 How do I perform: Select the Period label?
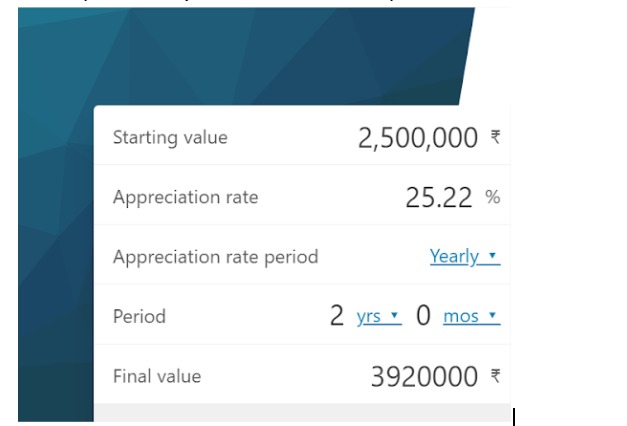(139, 316)
